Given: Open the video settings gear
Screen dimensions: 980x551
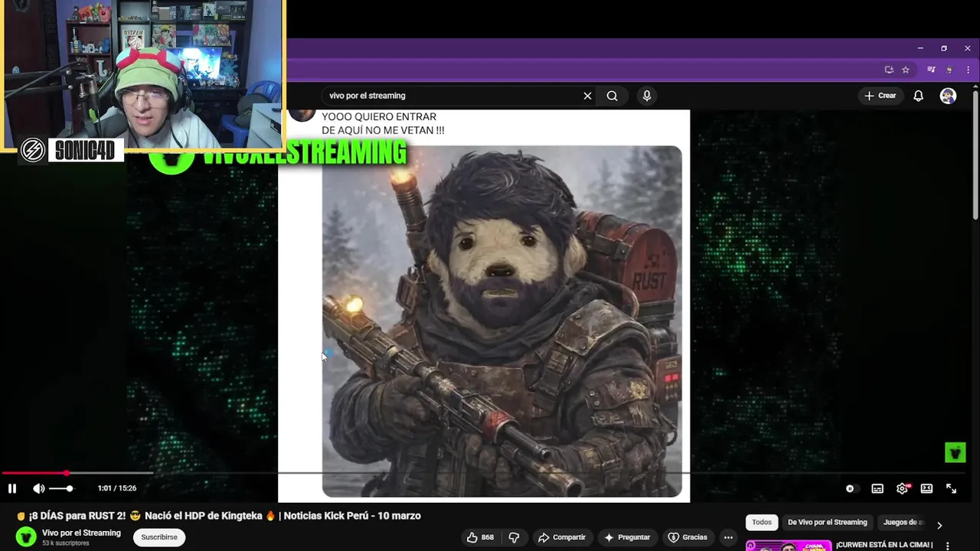Looking at the screenshot, I should 902,488.
